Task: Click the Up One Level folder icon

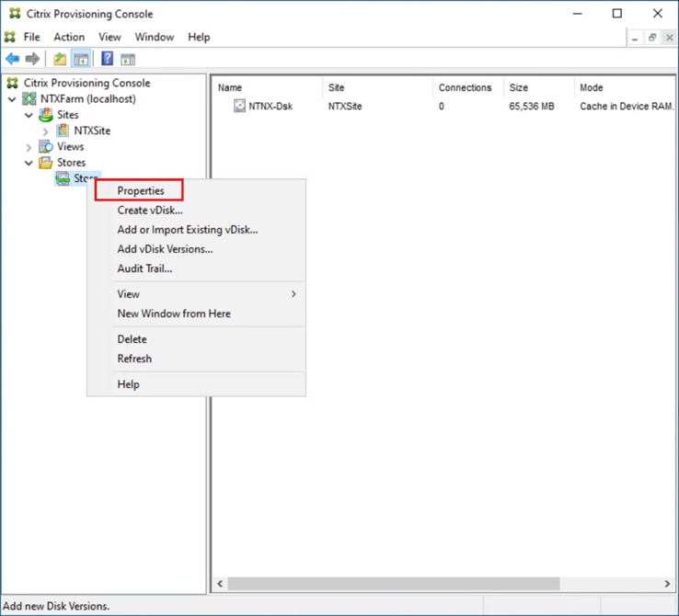Action: click(x=60, y=59)
